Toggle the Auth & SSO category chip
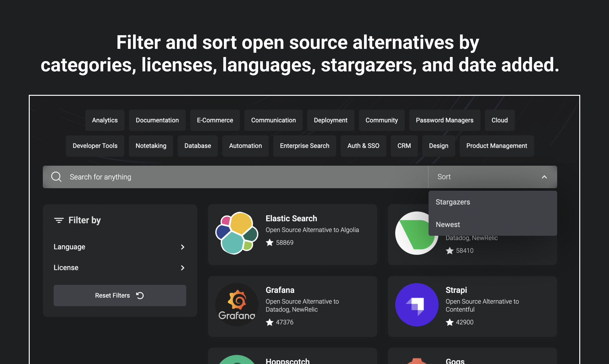Screen dimensions: 609x364 point(363,146)
